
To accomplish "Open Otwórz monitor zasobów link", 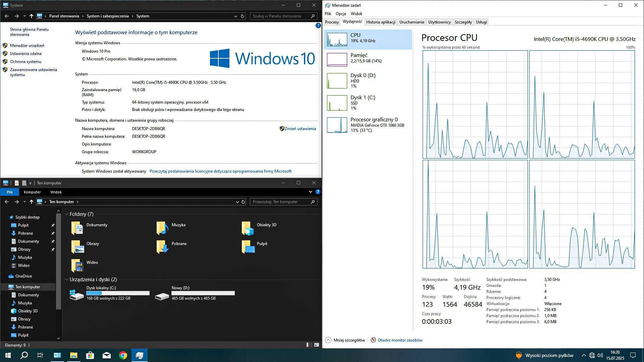I will [400, 340].
